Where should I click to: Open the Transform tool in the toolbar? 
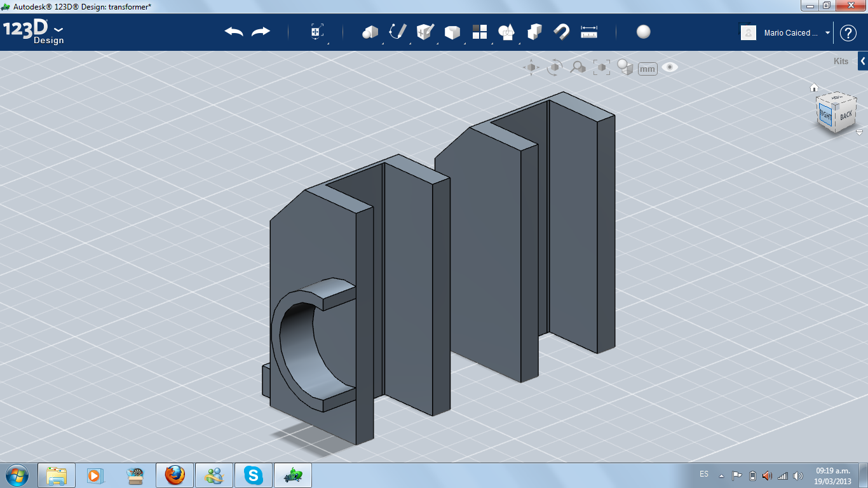coord(316,32)
